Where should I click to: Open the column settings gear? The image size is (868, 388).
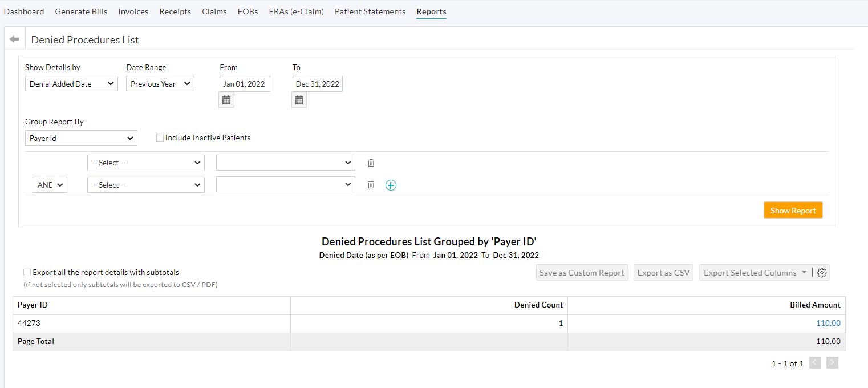click(821, 273)
